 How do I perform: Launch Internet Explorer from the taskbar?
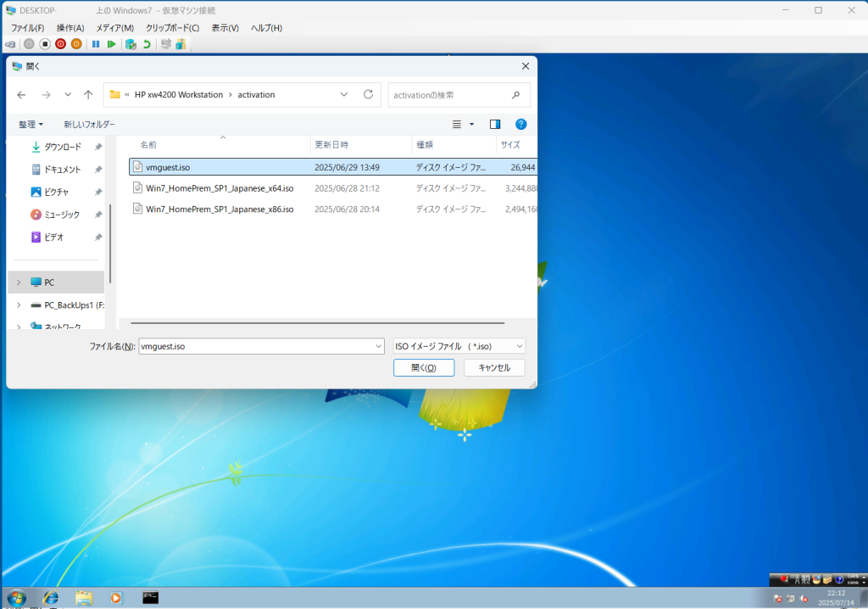coord(51,598)
